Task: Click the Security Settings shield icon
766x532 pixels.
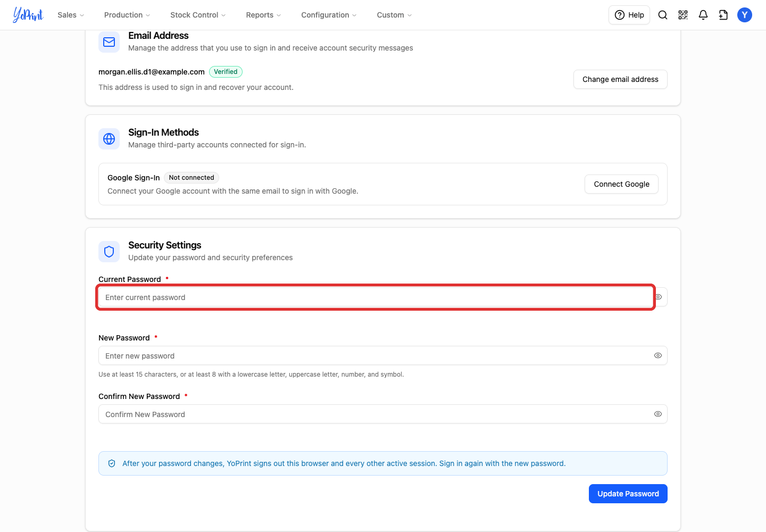Action: click(x=109, y=252)
